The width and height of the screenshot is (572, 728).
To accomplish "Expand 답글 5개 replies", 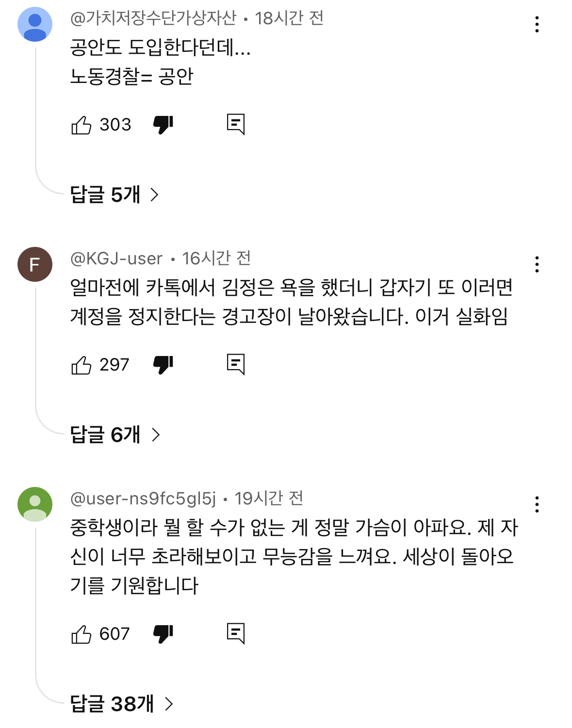I will point(114,194).
